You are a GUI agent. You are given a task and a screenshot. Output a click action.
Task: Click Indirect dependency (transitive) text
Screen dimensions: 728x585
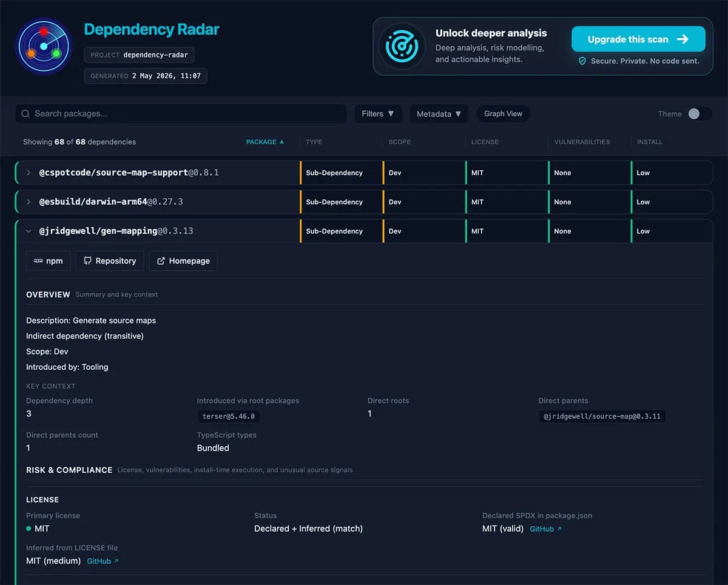click(x=85, y=336)
